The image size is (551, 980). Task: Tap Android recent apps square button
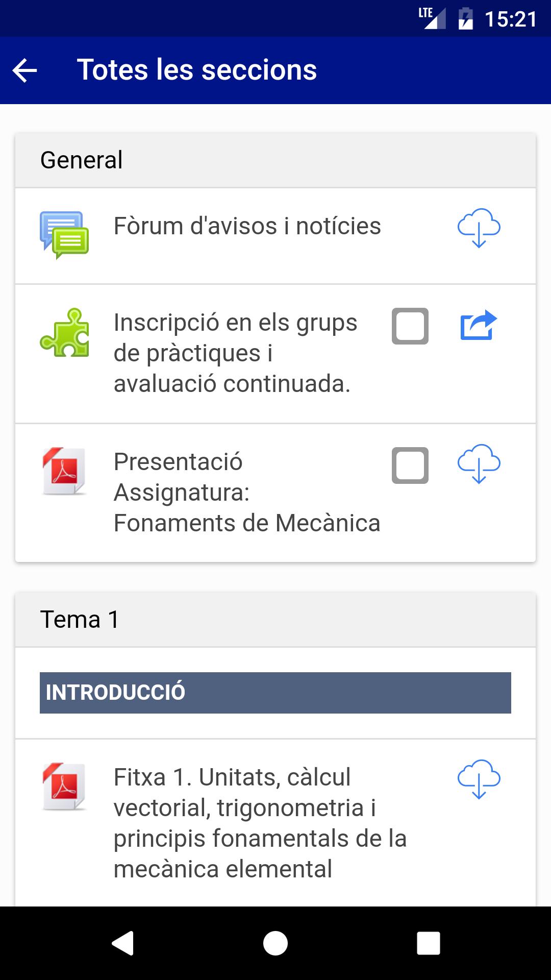coord(429,943)
